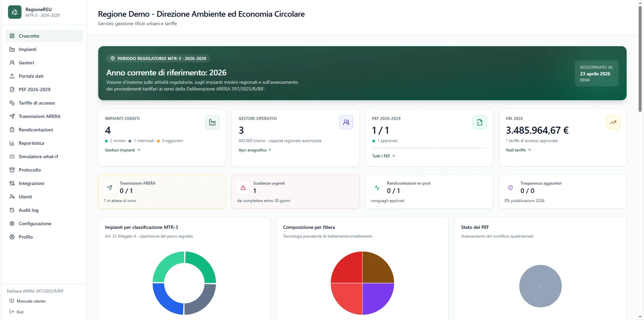Image resolution: width=644 pixels, height=320 pixels.
Task: Click the RegioneRSU recycle logo icon
Action: pyautogui.click(x=15, y=12)
